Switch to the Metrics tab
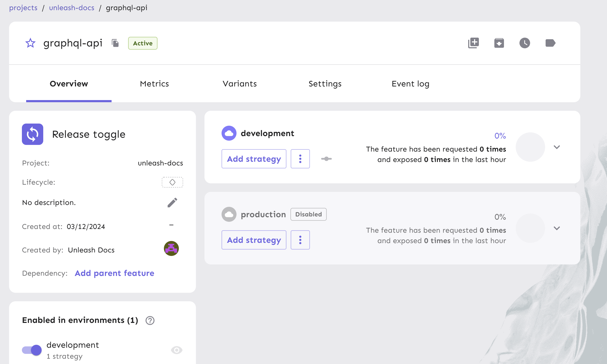Viewport: 607px width, 364px height. click(x=154, y=84)
